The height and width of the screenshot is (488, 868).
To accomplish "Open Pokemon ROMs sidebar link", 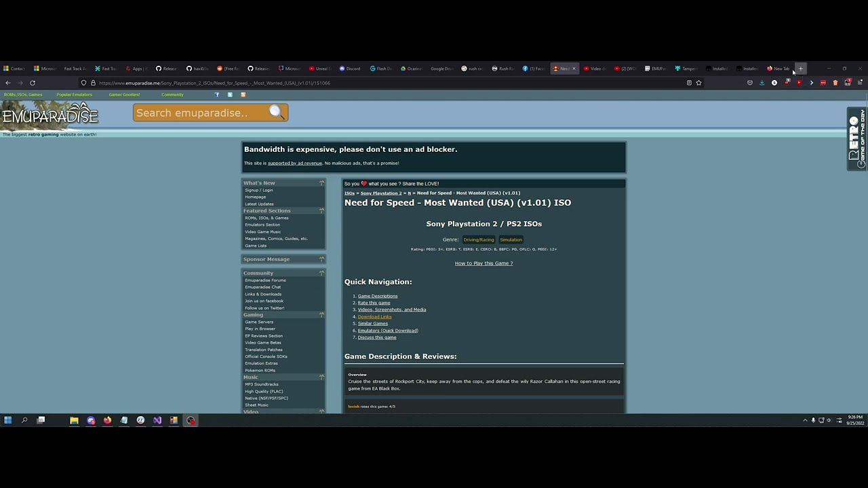I will pyautogui.click(x=260, y=371).
